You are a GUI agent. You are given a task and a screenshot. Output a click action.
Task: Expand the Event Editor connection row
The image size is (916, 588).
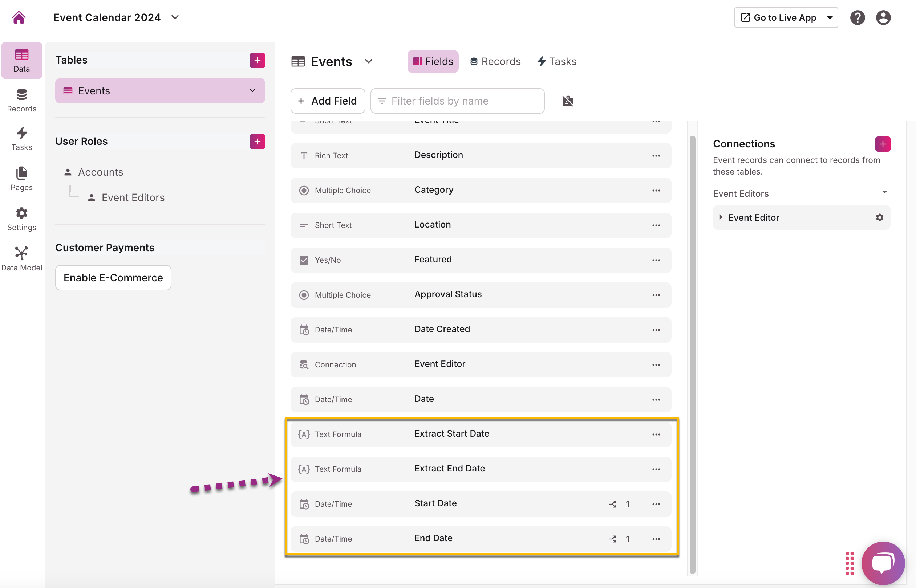coord(721,217)
